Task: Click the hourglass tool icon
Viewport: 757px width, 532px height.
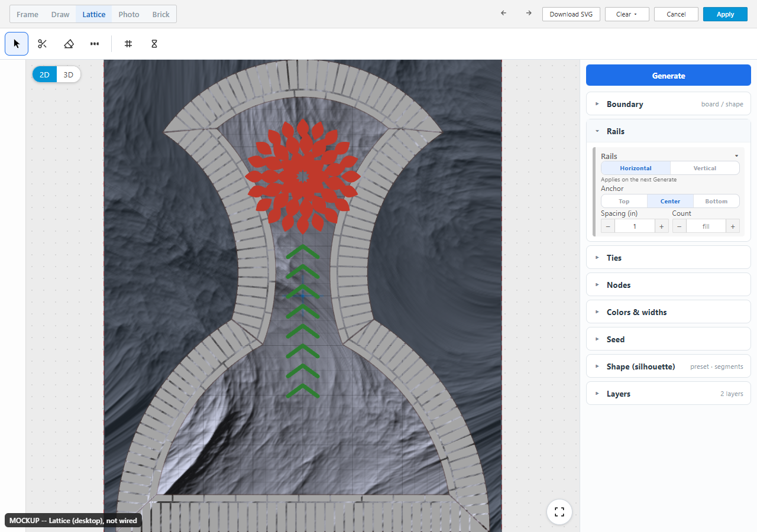Action: click(154, 44)
